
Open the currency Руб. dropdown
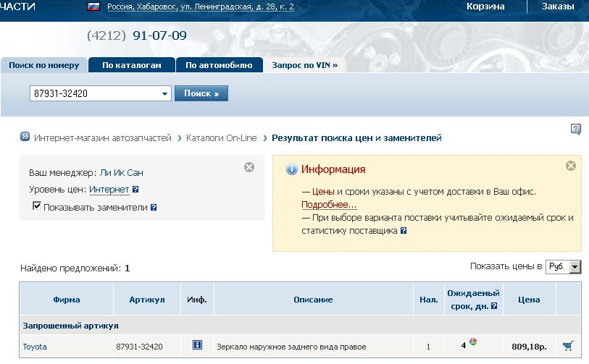[x=575, y=267]
